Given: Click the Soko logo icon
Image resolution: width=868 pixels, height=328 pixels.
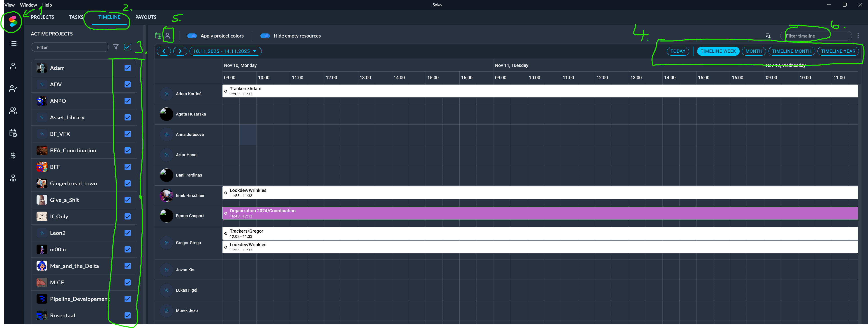Looking at the screenshot, I should click(13, 21).
